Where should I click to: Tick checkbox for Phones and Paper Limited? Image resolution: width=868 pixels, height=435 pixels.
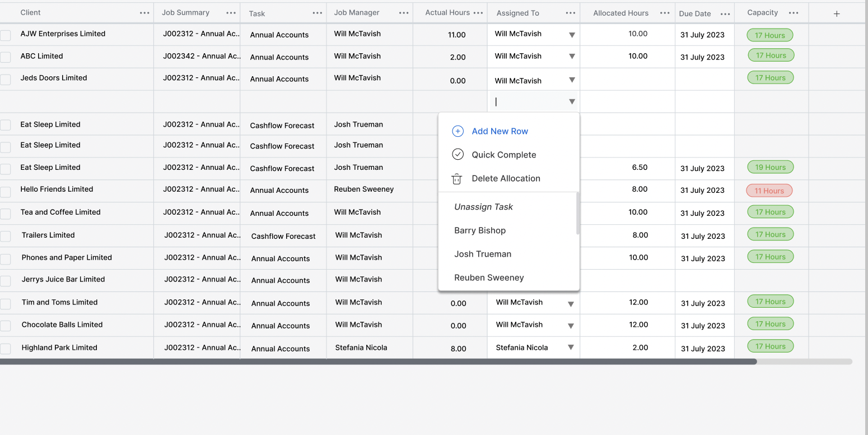click(5, 259)
